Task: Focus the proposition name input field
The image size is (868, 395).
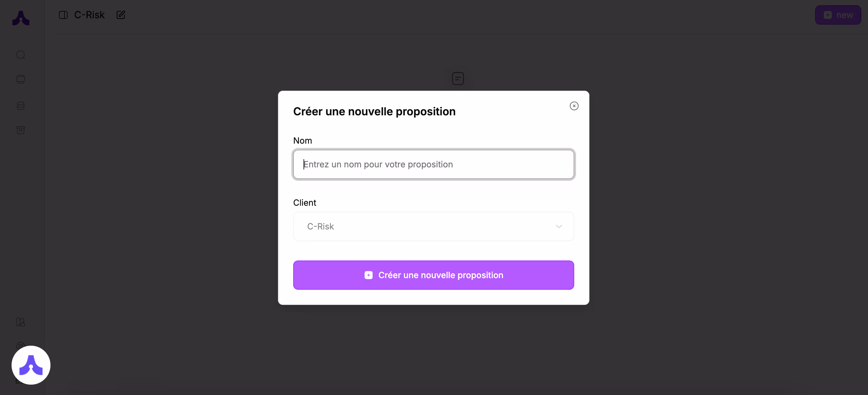Action: (x=433, y=164)
